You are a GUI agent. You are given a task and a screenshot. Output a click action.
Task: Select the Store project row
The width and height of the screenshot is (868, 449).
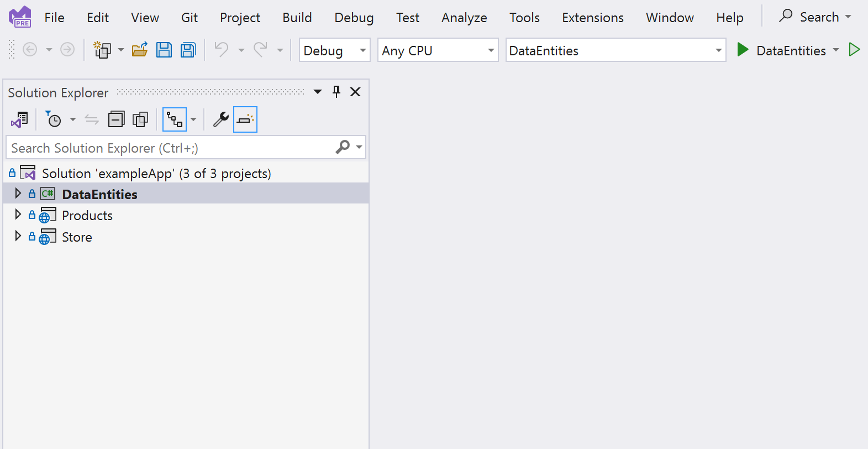pos(186,237)
